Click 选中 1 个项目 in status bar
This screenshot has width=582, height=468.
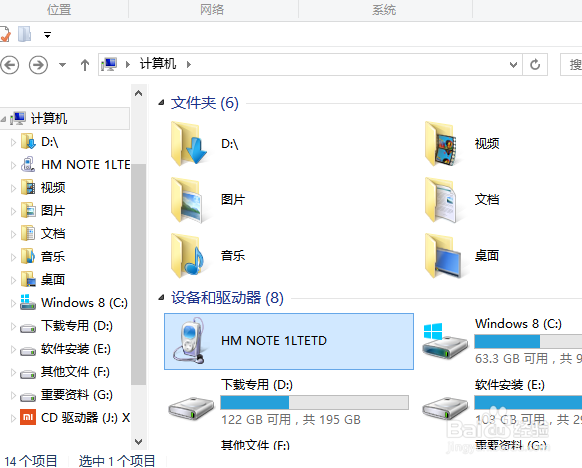pos(117,461)
